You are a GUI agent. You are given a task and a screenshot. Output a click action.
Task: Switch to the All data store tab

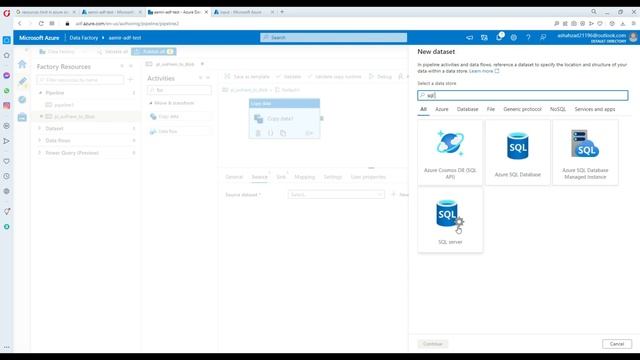[x=423, y=109]
